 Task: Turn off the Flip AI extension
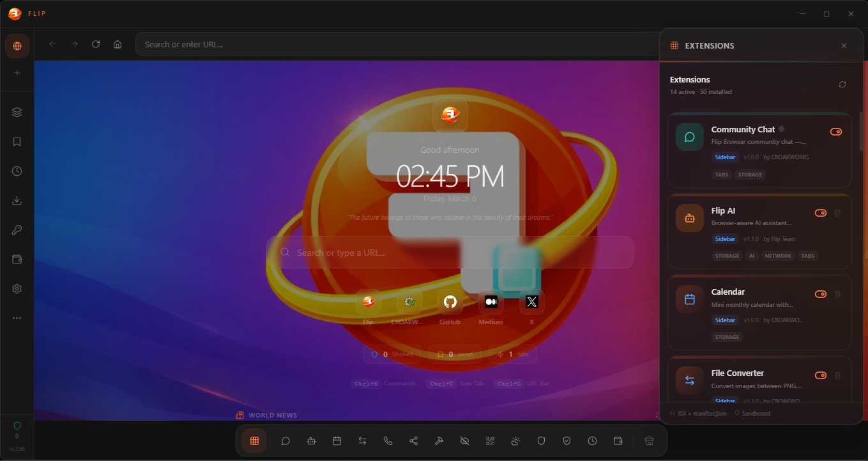pos(820,212)
